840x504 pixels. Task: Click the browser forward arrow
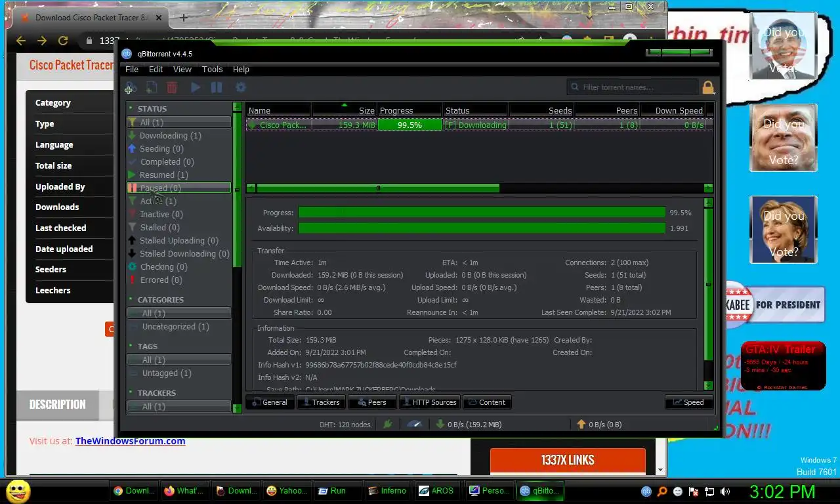tap(42, 41)
